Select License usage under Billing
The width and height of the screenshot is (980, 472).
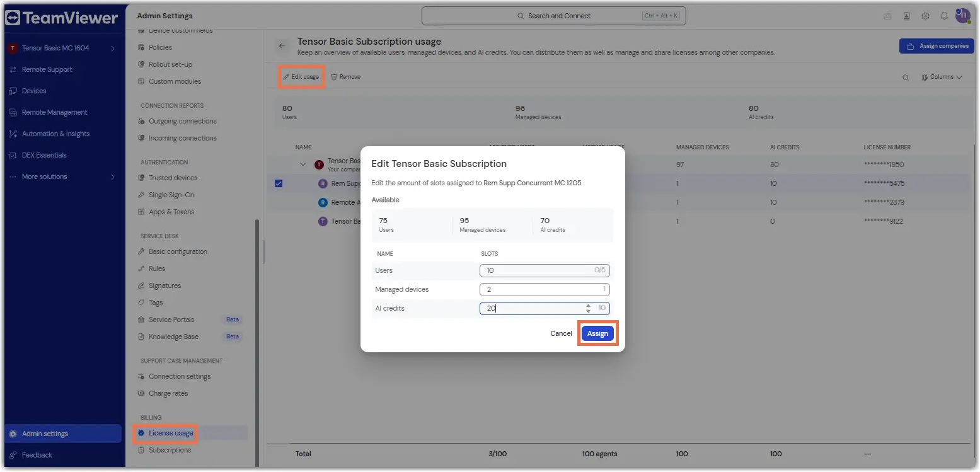[x=171, y=433]
